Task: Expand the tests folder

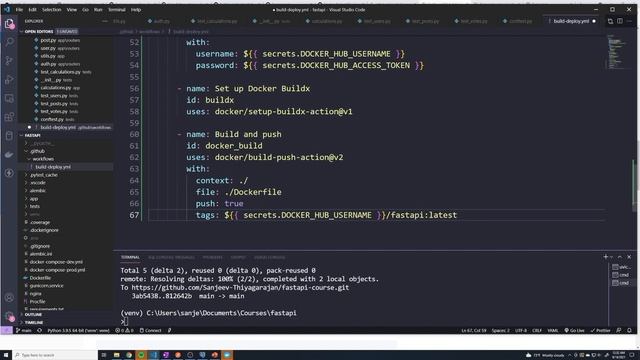Action: pos(35,206)
